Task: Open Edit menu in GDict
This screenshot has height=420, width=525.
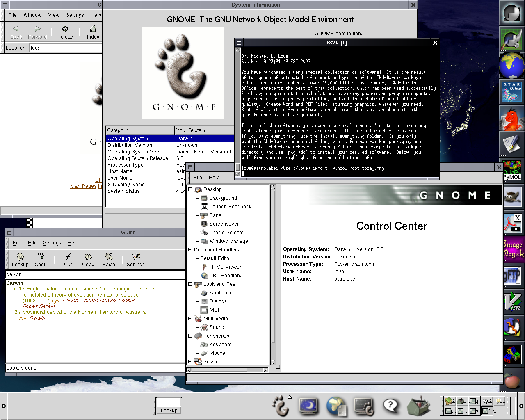Action: pos(32,243)
